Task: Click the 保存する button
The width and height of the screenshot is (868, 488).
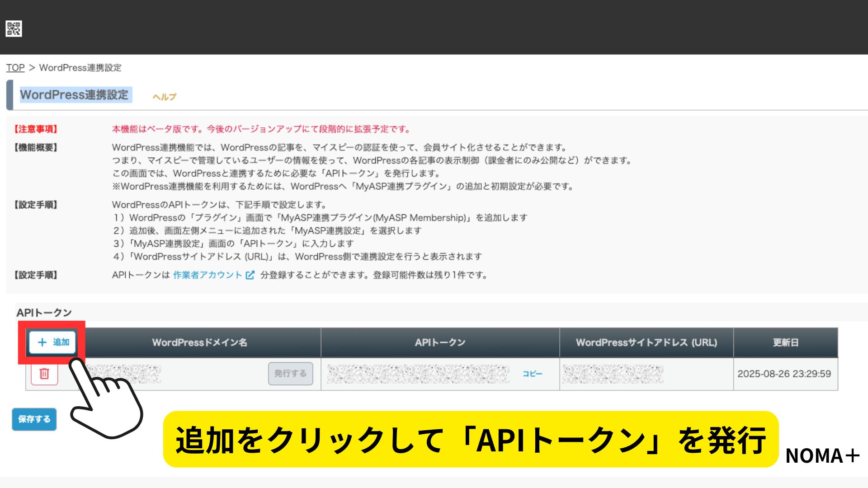Action: pos(34,419)
